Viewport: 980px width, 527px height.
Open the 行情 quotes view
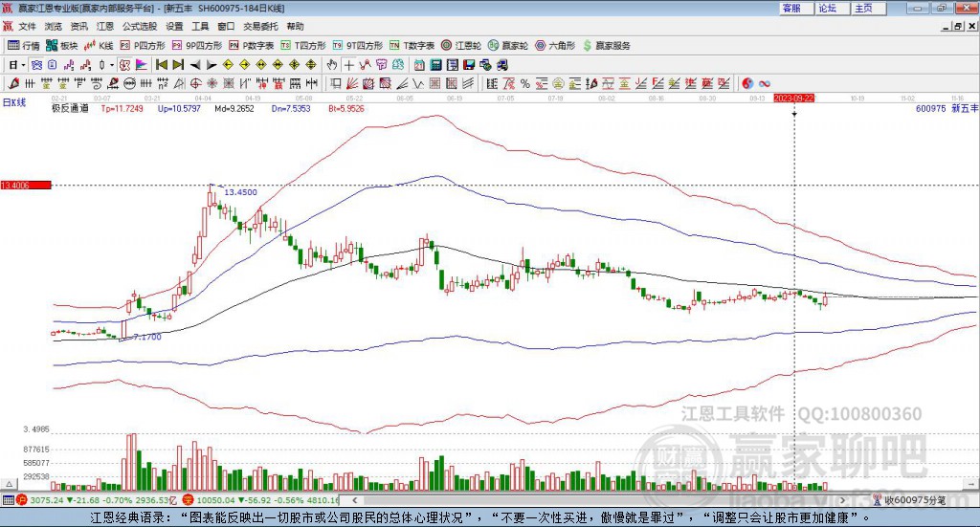pos(24,46)
